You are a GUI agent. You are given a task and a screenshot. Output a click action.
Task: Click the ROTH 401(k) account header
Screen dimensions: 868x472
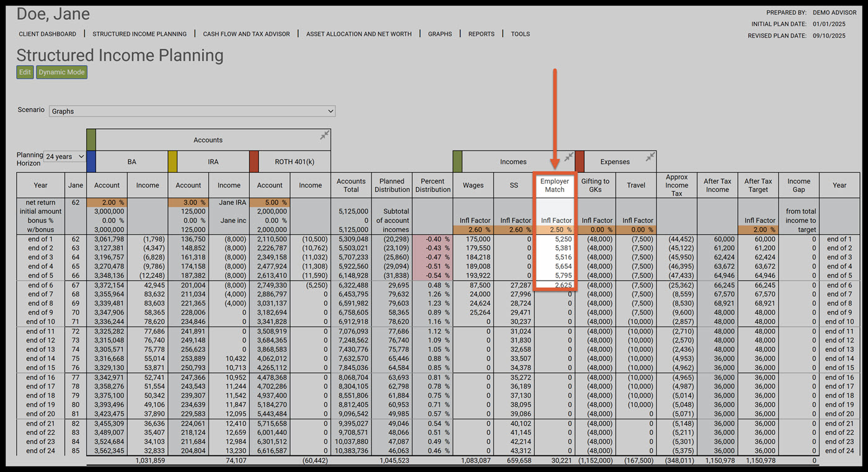point(294,162)
